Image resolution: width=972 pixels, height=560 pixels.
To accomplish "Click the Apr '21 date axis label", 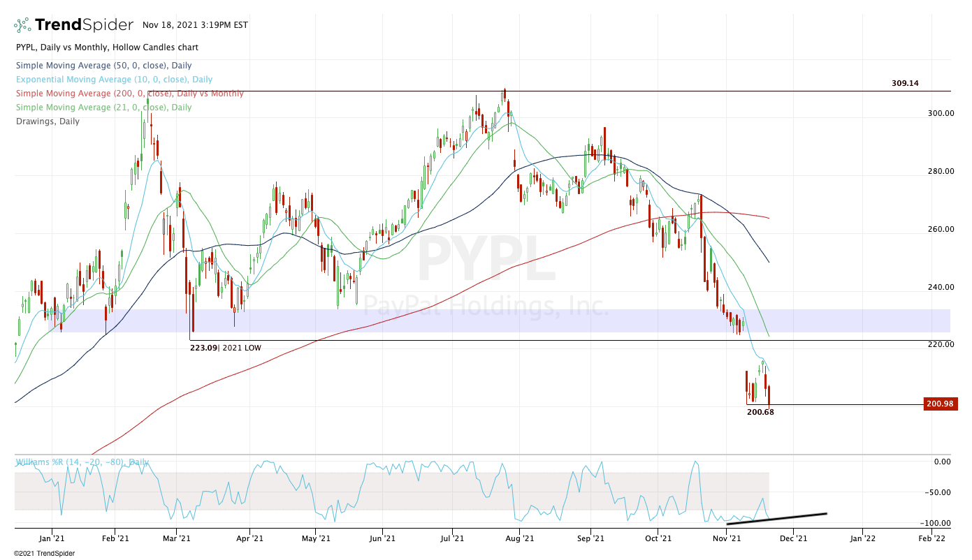I will (249, 538).
